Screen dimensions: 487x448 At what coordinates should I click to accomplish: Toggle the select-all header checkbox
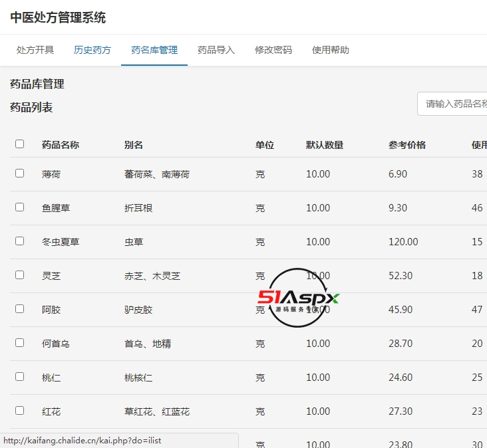(x=19, y=144)
